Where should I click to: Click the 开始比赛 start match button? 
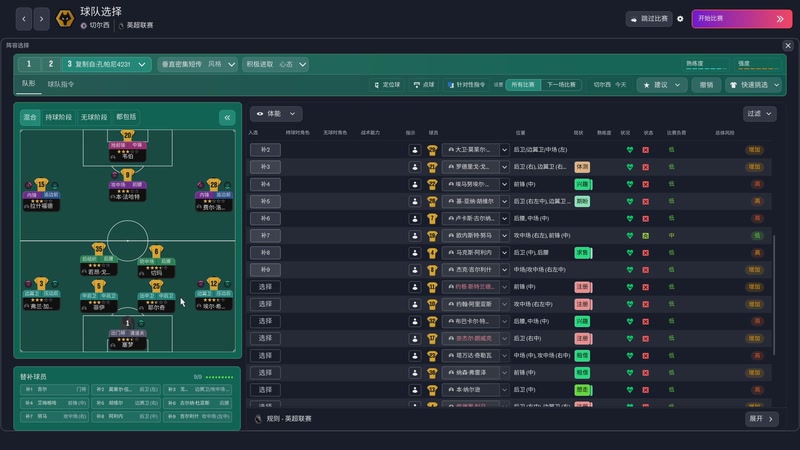pos(741,19)
